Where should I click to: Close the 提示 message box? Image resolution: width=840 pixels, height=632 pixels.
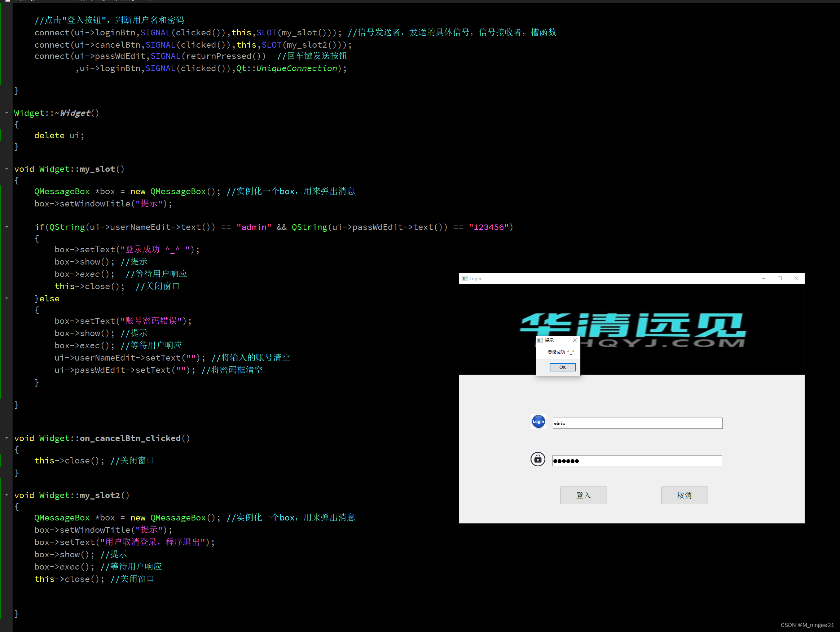click(575, 340)
